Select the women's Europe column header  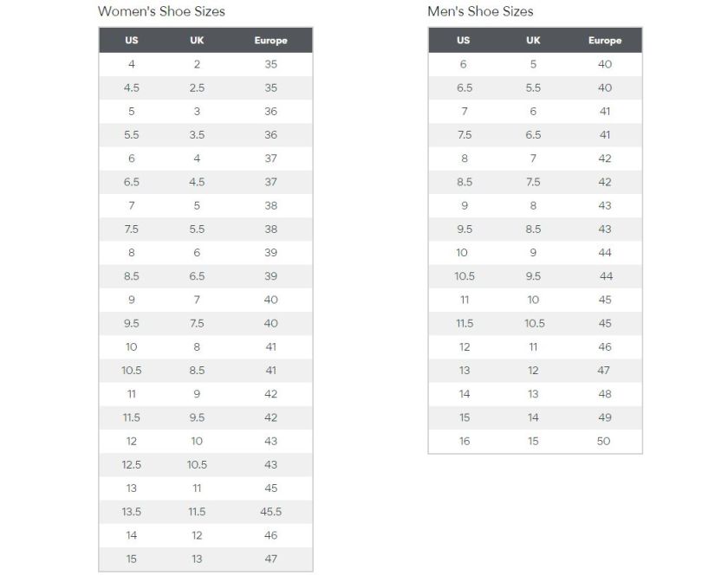click(270, 41)
